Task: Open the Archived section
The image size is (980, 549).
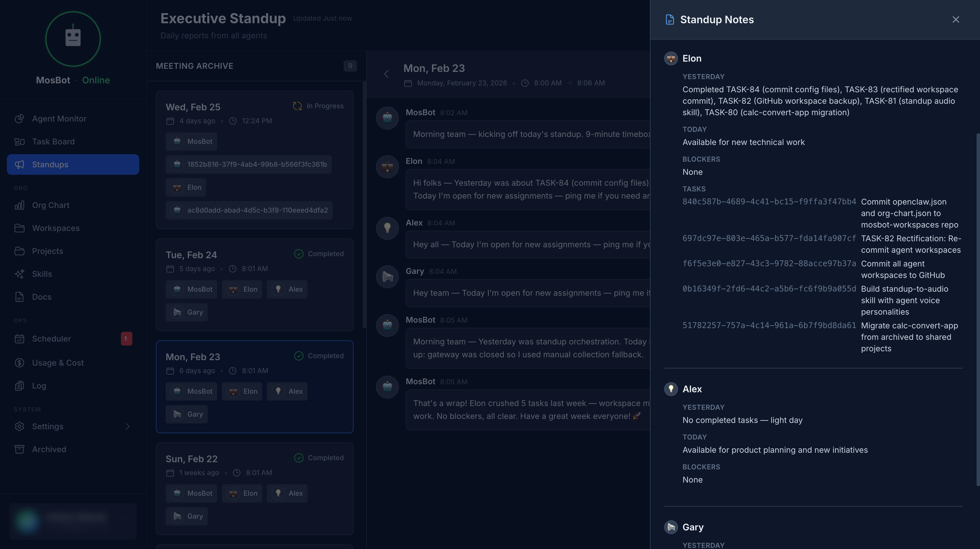Action: [x=49, y=449]
